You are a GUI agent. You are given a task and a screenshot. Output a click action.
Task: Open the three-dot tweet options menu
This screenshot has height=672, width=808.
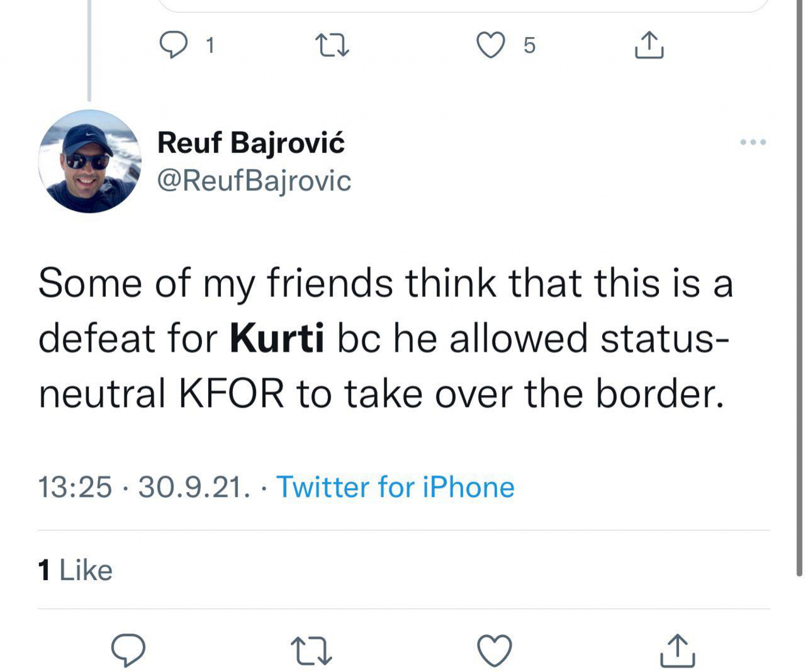[753, 142]
